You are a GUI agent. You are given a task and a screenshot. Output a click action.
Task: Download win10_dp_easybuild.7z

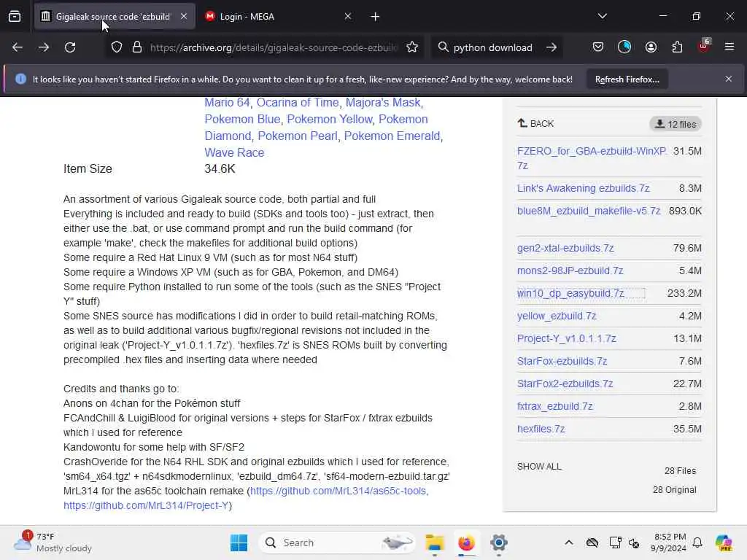point(570,293)
